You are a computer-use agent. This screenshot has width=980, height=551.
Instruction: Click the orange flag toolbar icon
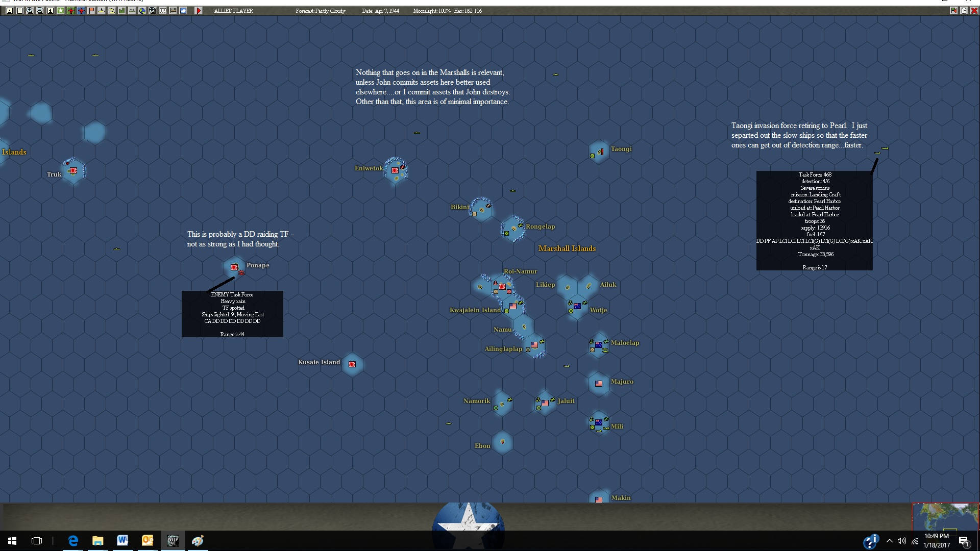[x=91, y=11]
